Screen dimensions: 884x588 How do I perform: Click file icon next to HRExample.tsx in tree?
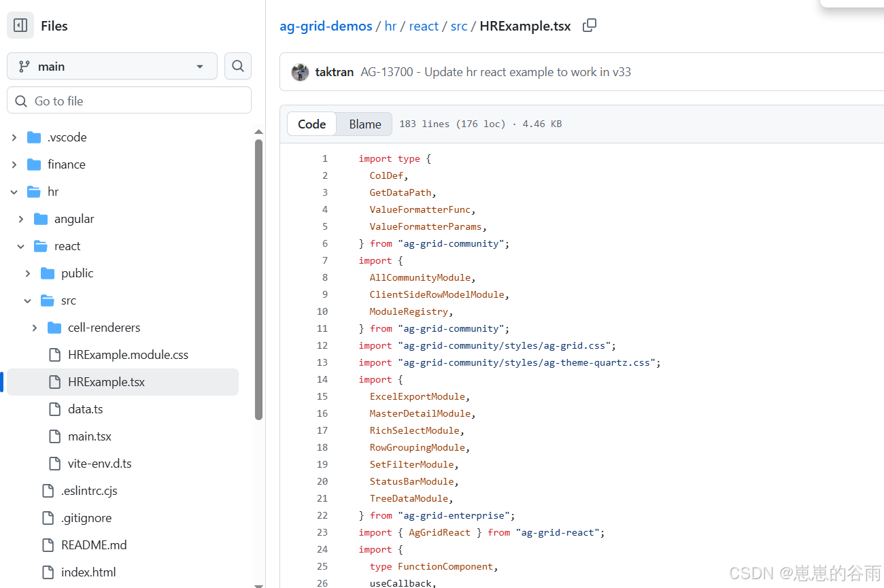pos(55,382)
